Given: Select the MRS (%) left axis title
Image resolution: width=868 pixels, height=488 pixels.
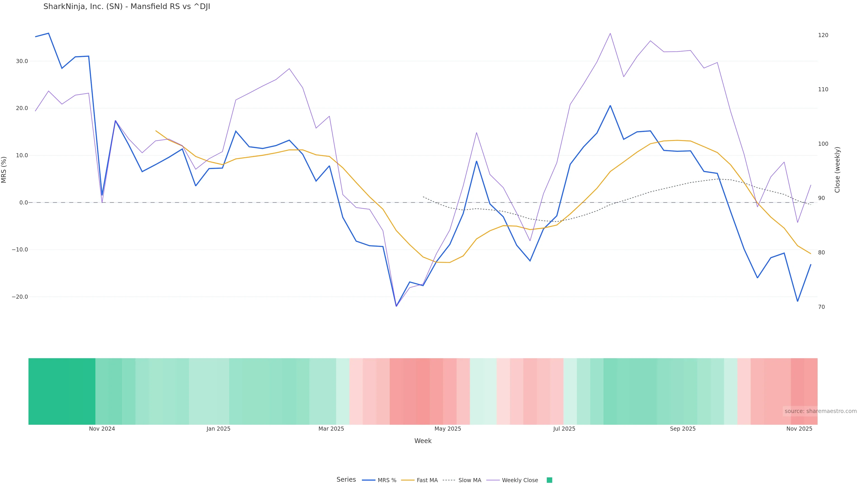Looking at the screenshot, I should pyautogui.click(x=4, y=170).
